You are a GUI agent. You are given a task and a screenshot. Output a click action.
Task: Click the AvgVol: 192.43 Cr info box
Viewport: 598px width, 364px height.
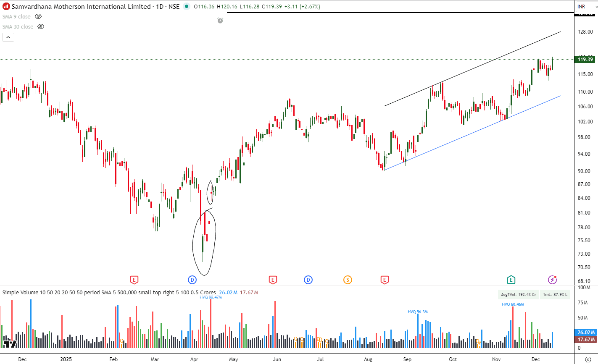coord(519,294)
